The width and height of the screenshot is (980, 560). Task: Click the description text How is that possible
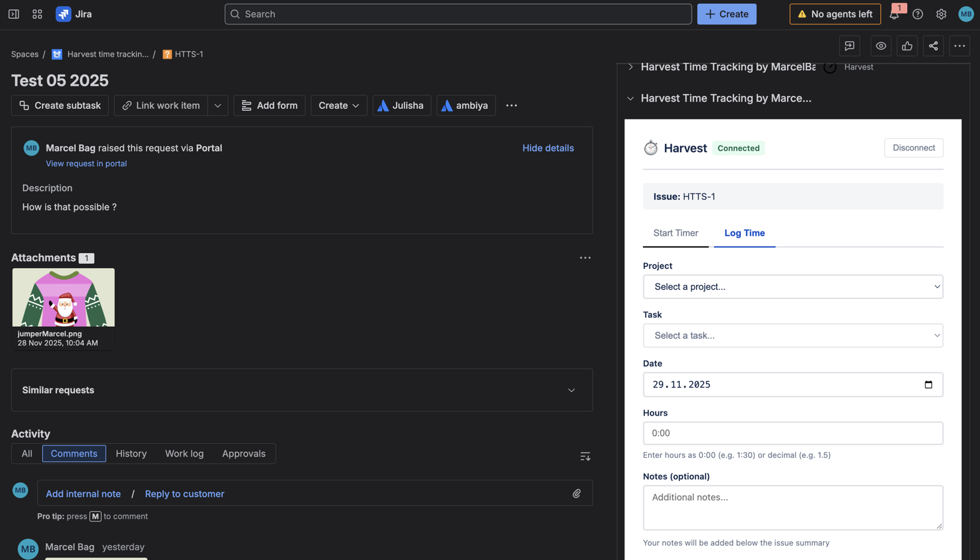pos(69,207)
